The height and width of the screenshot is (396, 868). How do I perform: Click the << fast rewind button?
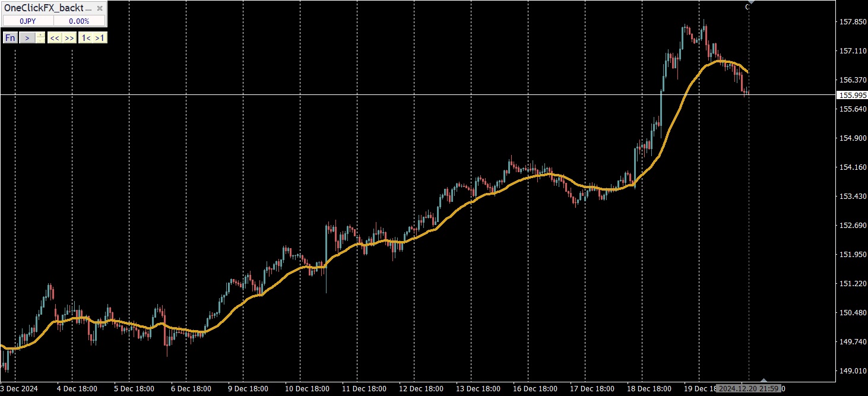(x=54, y=38)
